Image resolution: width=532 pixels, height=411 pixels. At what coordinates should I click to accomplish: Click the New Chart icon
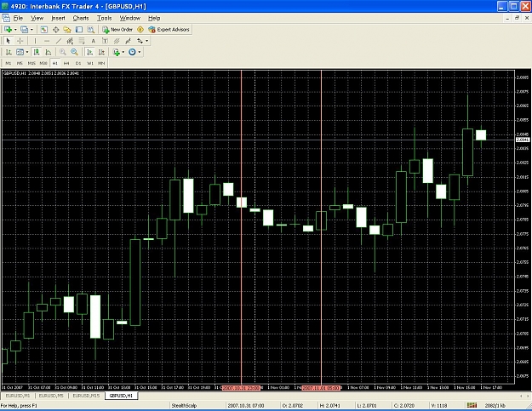click(9, 30)
